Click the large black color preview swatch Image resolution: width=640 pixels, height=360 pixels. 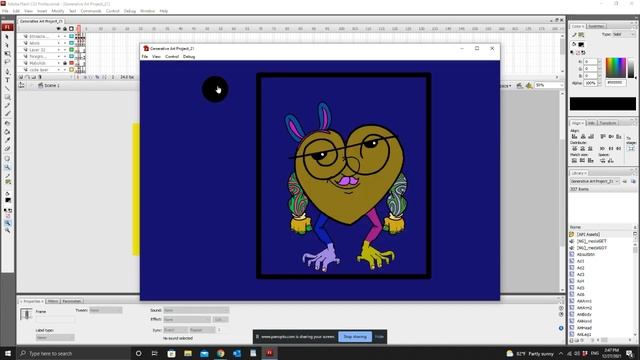[602, 104]
